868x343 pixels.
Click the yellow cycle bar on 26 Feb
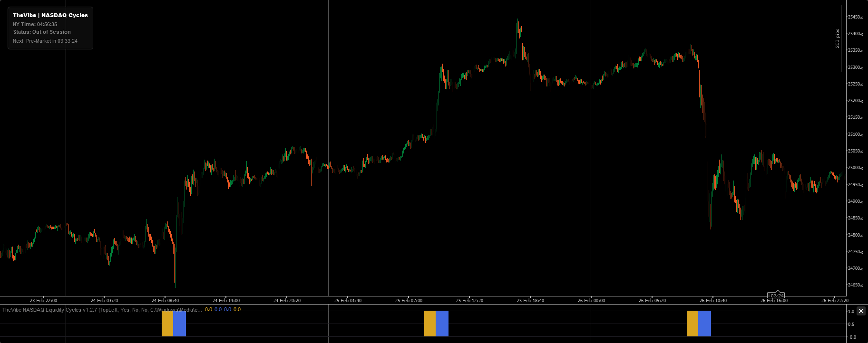[692, 324]
